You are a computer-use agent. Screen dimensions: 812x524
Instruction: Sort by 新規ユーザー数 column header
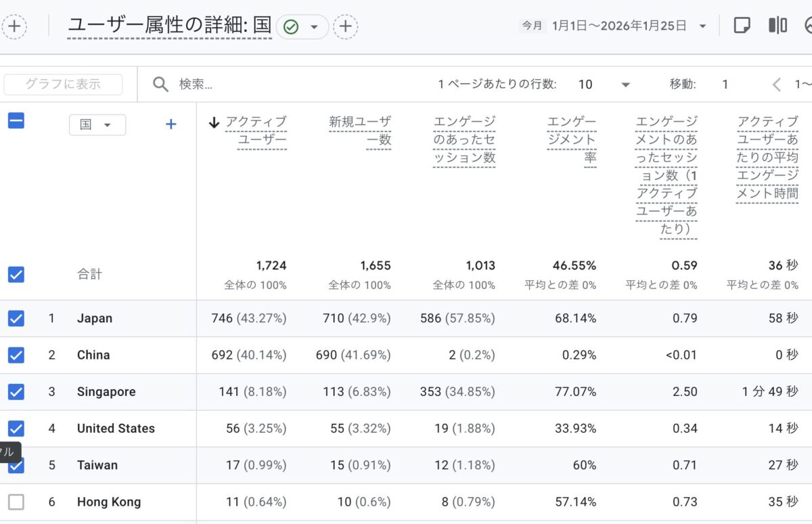pyautogui.click(x=360, y=131)
